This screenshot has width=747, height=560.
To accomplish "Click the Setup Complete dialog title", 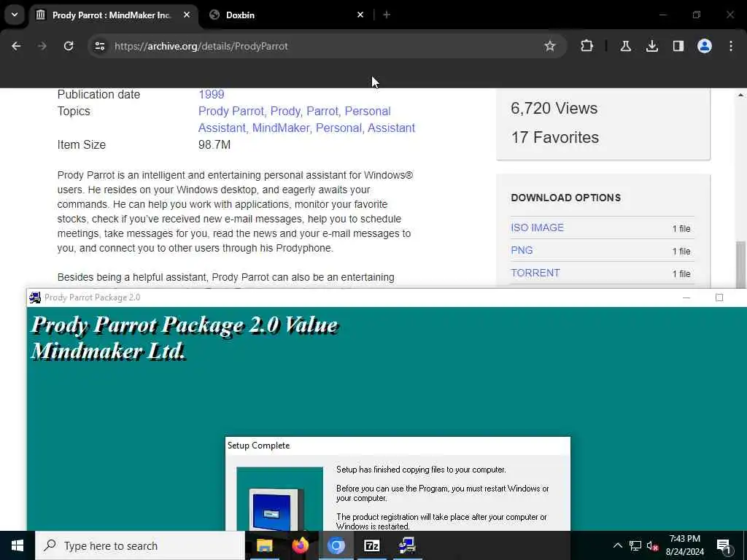I will [258, 446].
